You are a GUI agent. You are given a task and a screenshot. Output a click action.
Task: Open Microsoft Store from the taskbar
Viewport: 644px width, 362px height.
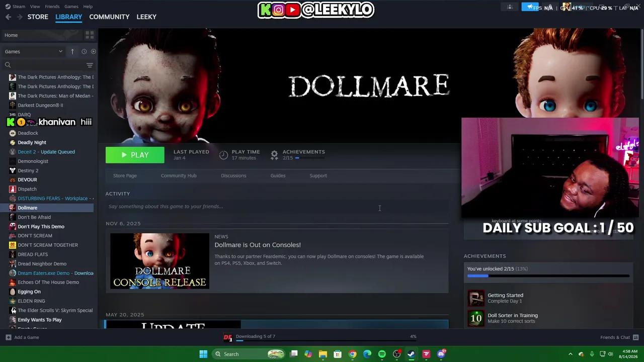click(338, 354)
